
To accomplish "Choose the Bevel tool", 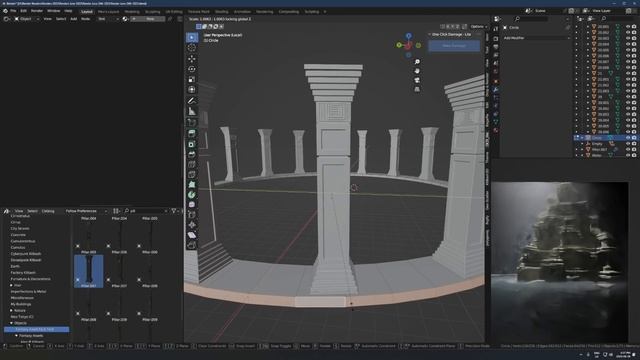I will (x=192, y=154).
